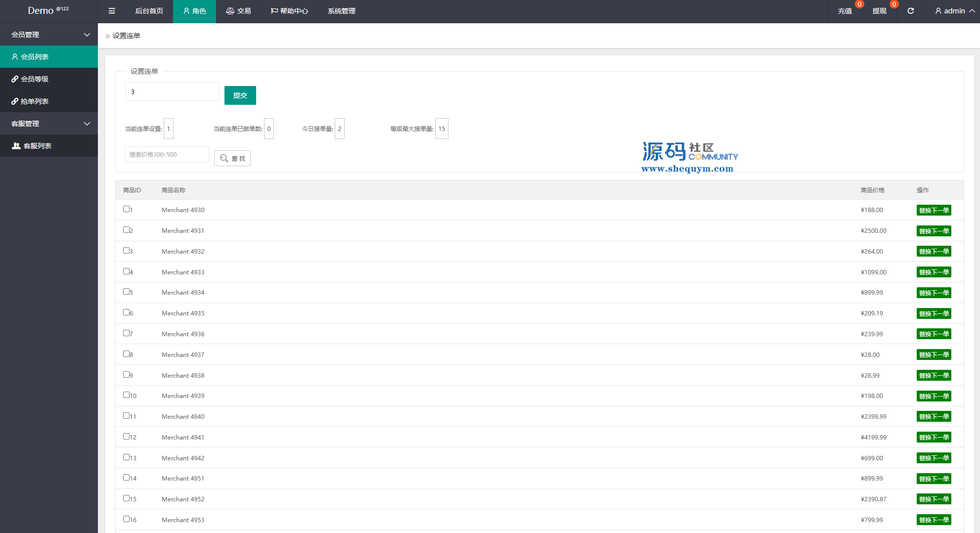Click 替换下一单 for Merchant 4931
980x533 pixels.
click(x=934, y=231)
